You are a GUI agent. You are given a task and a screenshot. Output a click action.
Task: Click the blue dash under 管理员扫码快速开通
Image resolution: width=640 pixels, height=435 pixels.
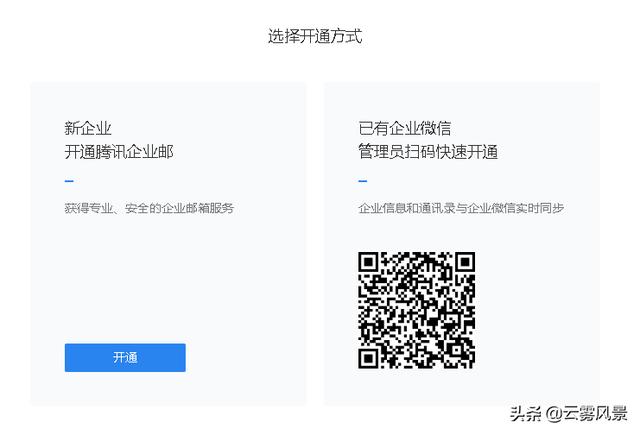point(363,181)
